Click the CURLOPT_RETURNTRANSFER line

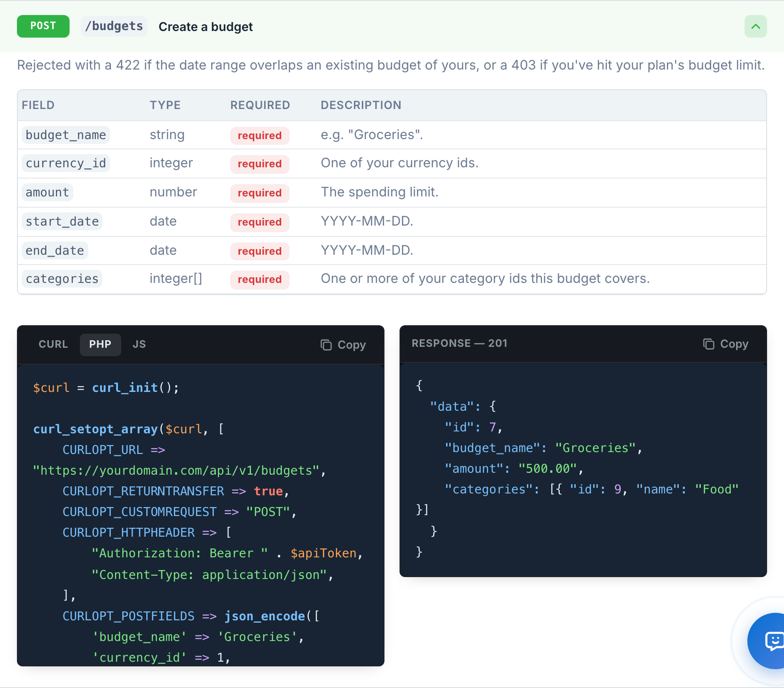(176, 491)
